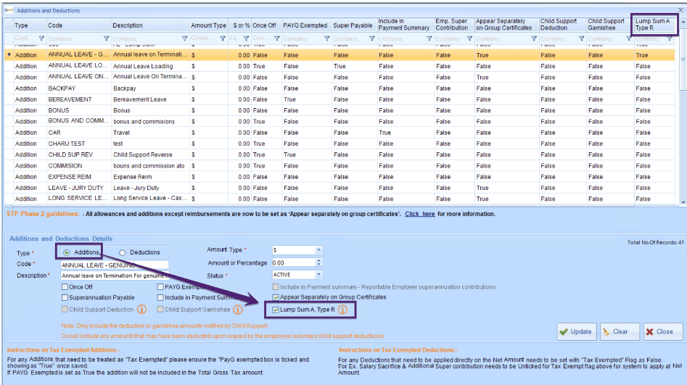Select the BONUS AND COMM... row
The image size is (687, 385).
point(340,121)
